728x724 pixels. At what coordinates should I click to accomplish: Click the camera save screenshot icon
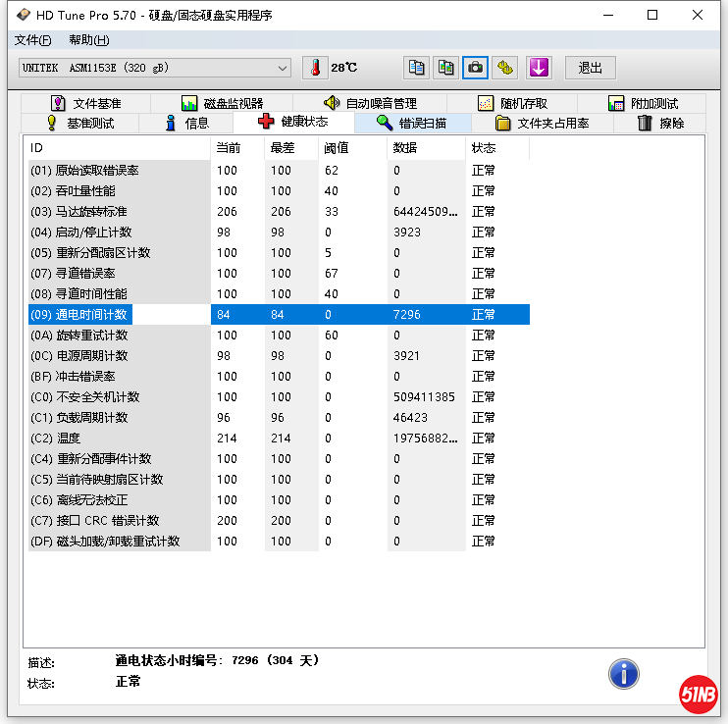click(475, 68)
